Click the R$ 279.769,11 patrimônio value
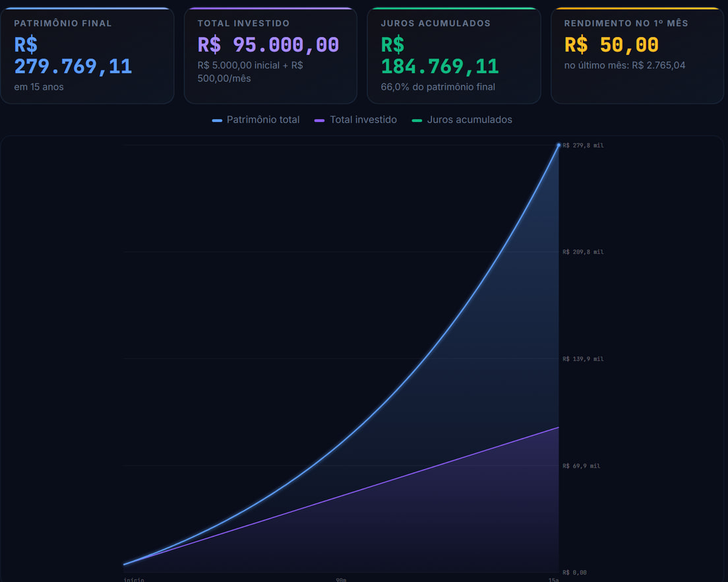 tap(73, 55)
